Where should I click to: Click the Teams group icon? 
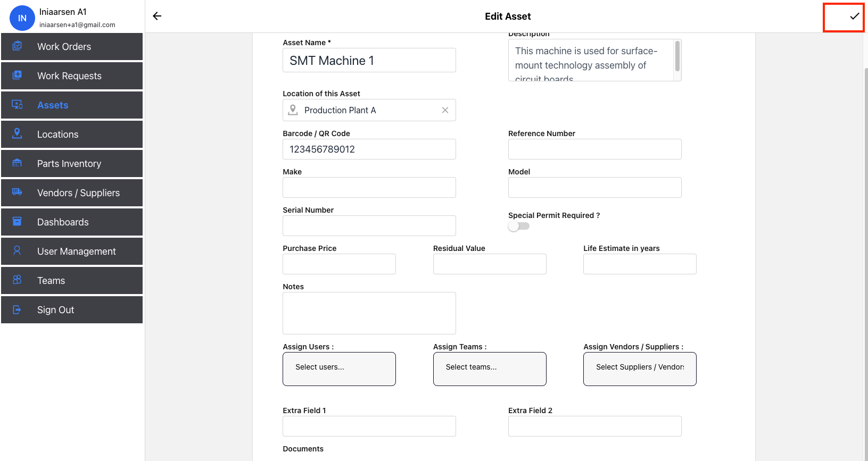pos(17,280)
